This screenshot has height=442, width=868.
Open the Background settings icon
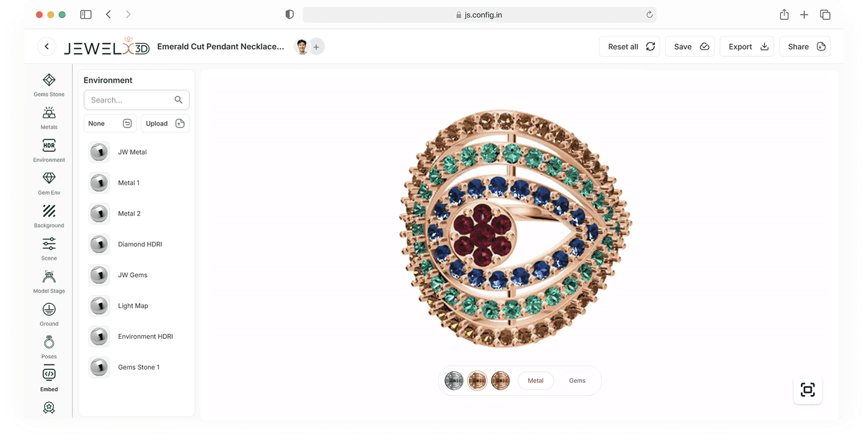click(x=49, y=216)
